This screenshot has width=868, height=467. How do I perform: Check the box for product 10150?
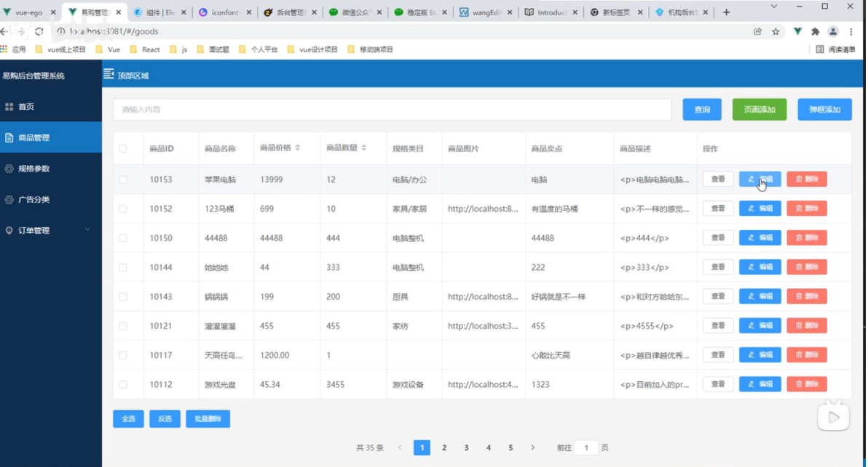tap(123, 238)
